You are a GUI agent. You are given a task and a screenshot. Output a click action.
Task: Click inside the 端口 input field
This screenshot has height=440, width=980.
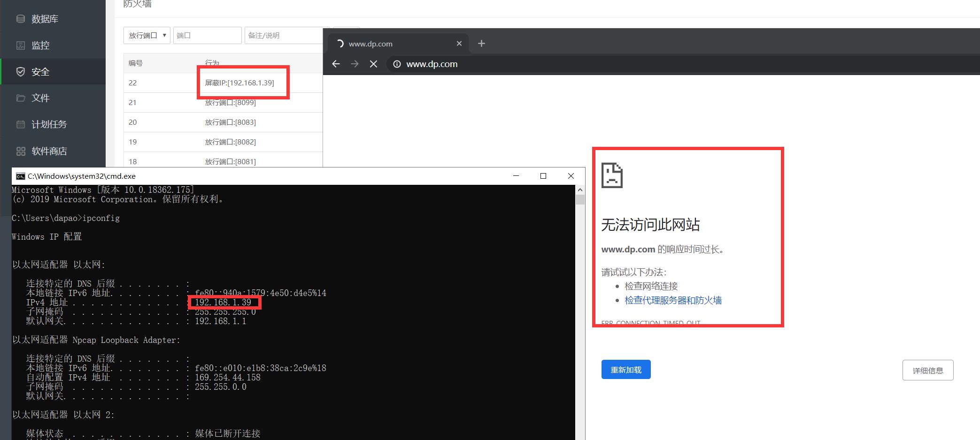(207, 35)
